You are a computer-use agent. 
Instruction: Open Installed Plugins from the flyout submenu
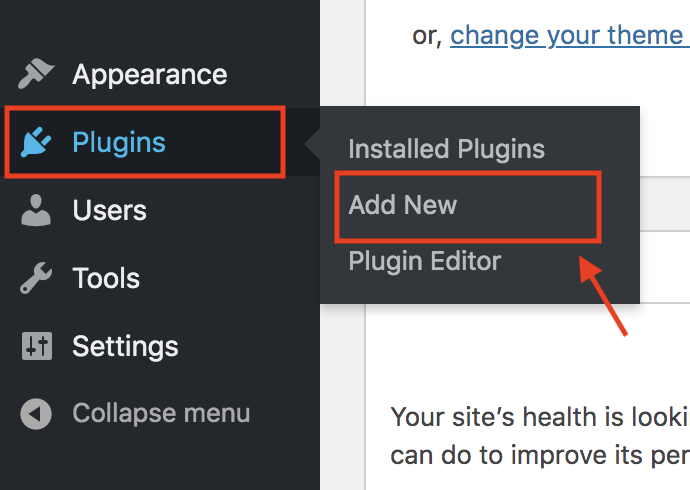point(446,149)
